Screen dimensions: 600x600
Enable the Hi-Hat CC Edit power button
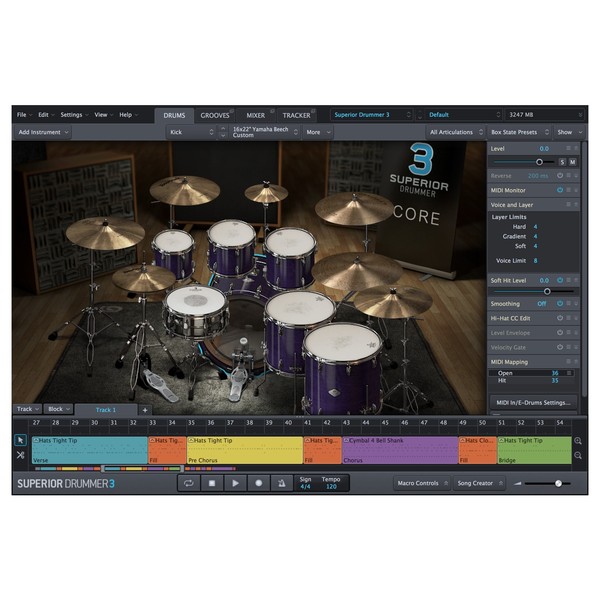pyautogui.click(x=560, y=318)
